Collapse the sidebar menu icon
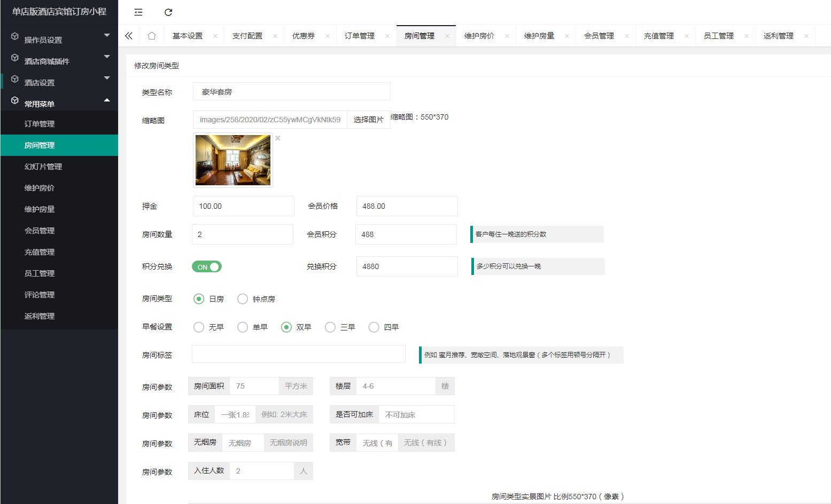Viewport: 831px width, 504px height. [x=138, y=12]
